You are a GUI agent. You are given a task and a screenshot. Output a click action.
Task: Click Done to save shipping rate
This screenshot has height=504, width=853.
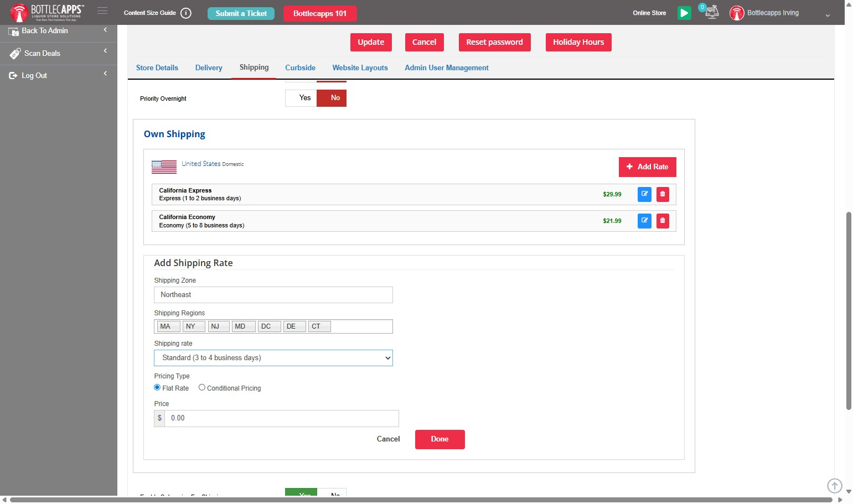pyautogui.click(x=440, y=439)
